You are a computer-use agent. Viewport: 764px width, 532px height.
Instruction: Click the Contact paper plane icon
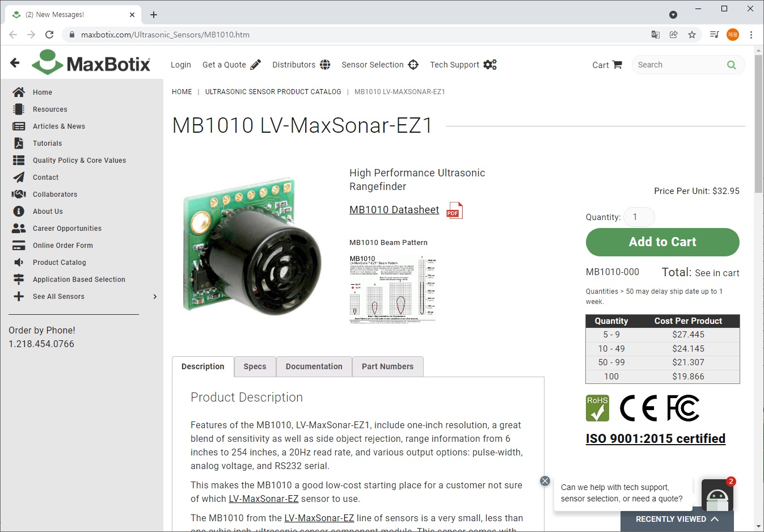19,177
